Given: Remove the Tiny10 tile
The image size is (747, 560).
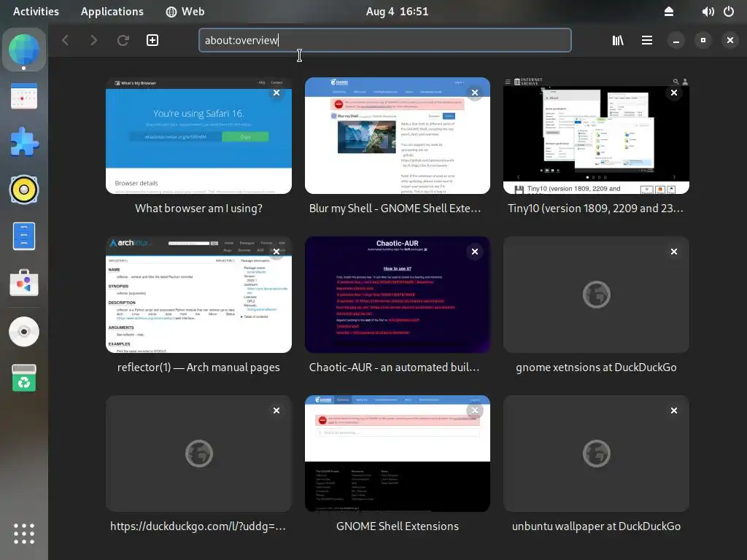Looking at the screenshot, I should [x=674, y=93].
